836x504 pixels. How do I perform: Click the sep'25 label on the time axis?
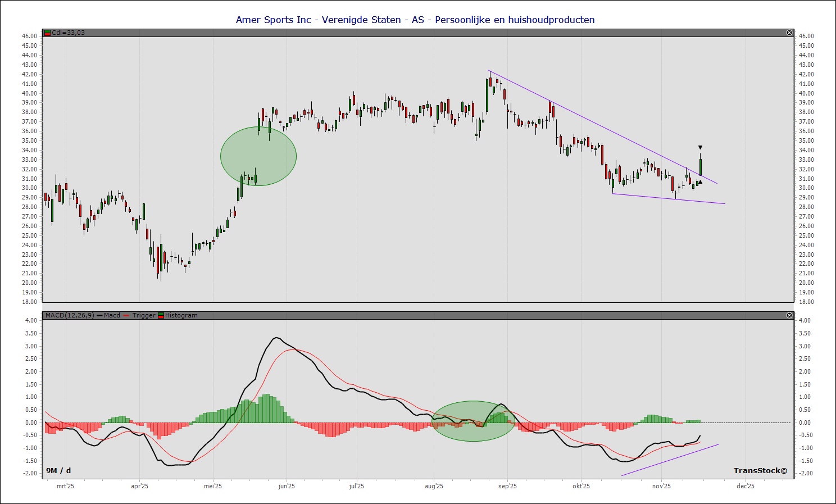pyautogui.click(x=507, y=486)
